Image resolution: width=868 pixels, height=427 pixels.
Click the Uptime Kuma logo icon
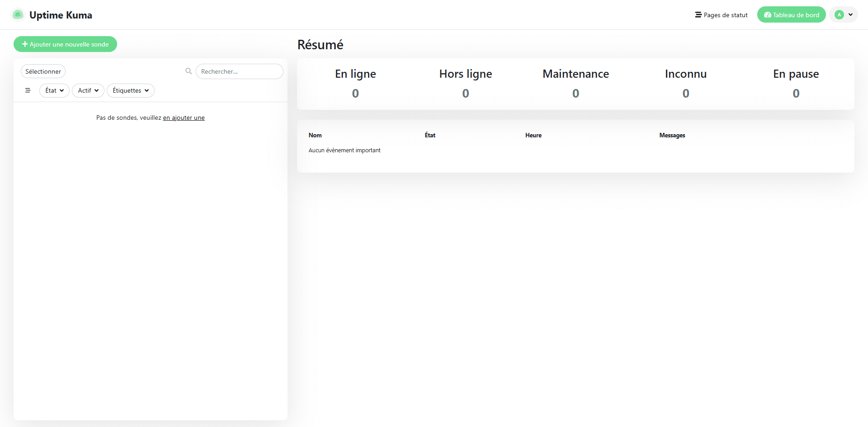(x=18, y=15)
